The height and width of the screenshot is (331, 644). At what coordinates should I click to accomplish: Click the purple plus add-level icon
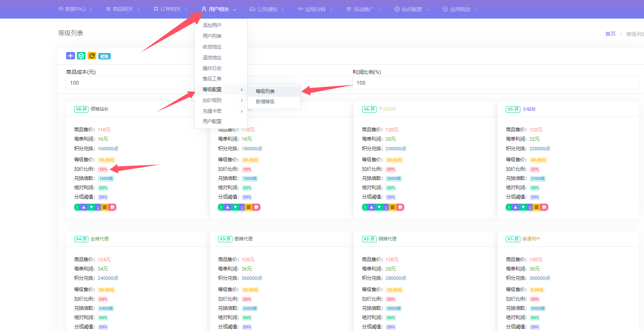(x=70, y=56)
